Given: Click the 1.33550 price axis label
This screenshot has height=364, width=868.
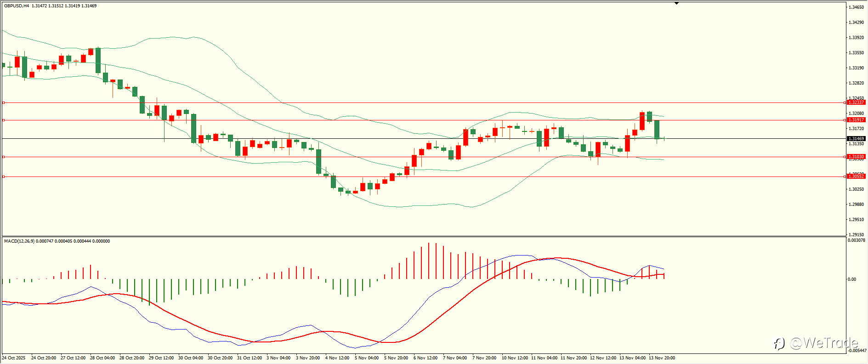Looking at the screenshot, I should pos(857,53).
